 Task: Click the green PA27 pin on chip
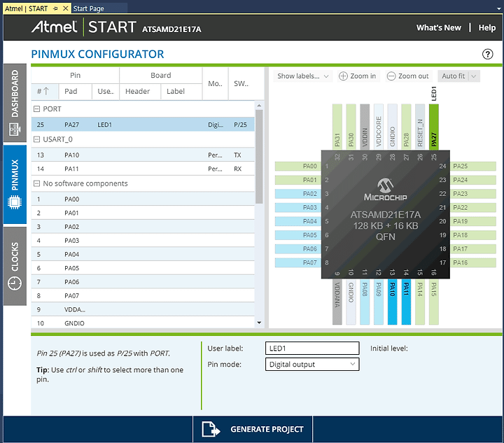click(x=433, y=127)
